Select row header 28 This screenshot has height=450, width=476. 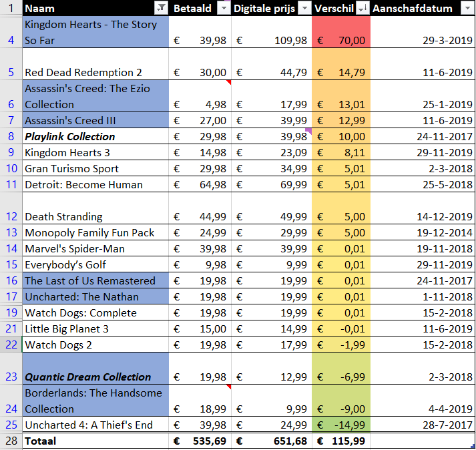tap(11, 441)
